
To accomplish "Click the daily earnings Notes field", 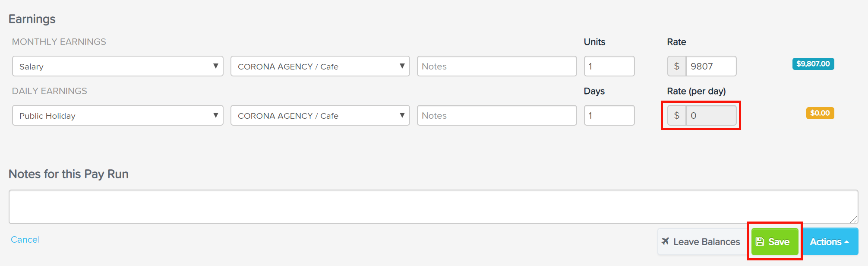I will pos(497,116).
